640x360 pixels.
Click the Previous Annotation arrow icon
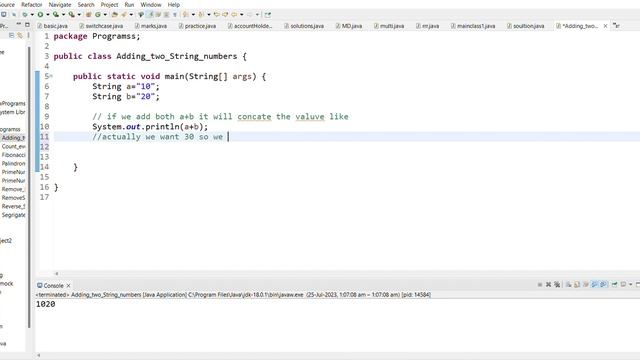(x=201, y=15)
